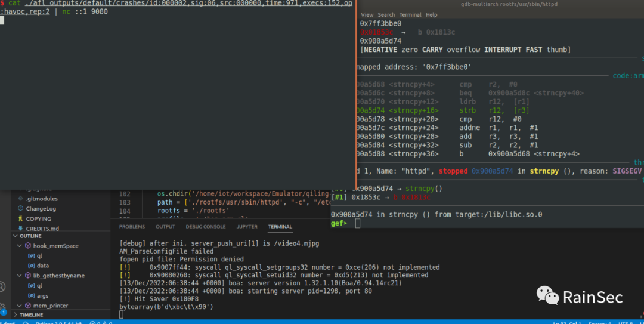The height and width of the screenshot is (324, 644).
Task: Click the strncpy+36 branch instruction line
Action: [x=467, y=154]
